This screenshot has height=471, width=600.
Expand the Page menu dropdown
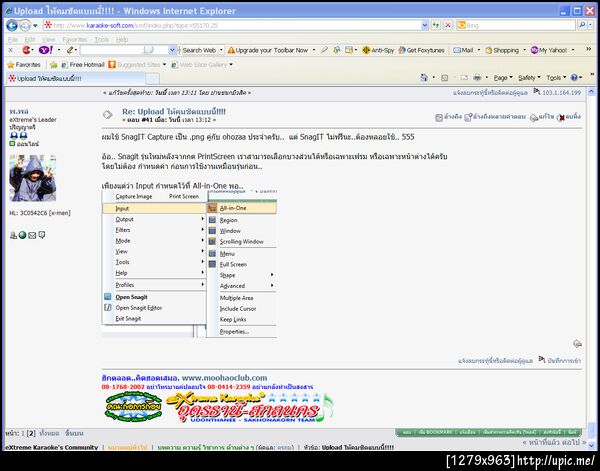coord(502,78)
